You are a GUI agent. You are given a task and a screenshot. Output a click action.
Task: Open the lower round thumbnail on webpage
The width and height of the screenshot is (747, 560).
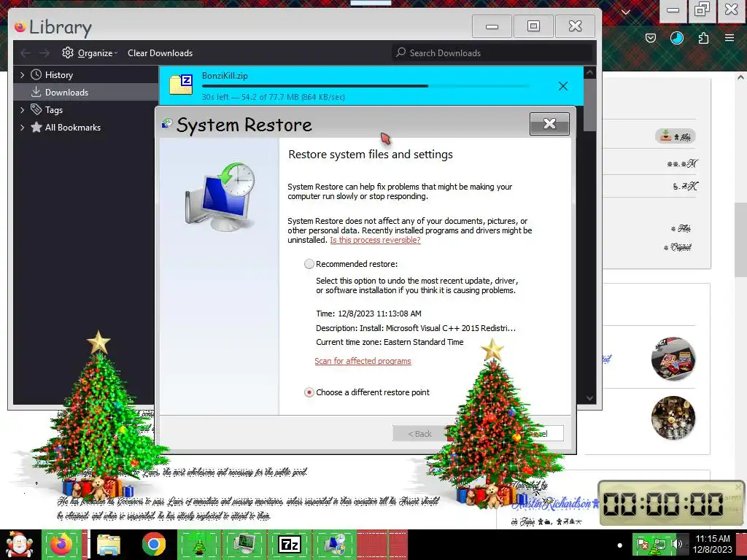tap(673, 418)
